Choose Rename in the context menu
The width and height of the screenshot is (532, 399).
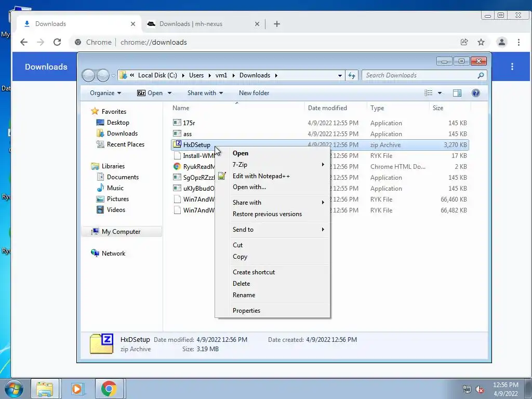pyautogui.click(x=244, y=295)
